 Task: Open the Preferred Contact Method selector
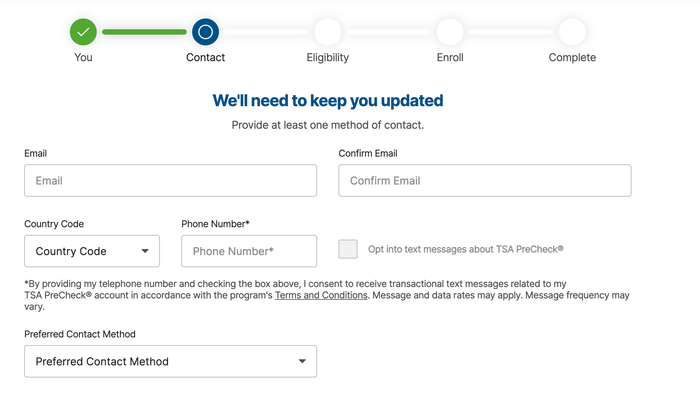(x=171, y=361)
